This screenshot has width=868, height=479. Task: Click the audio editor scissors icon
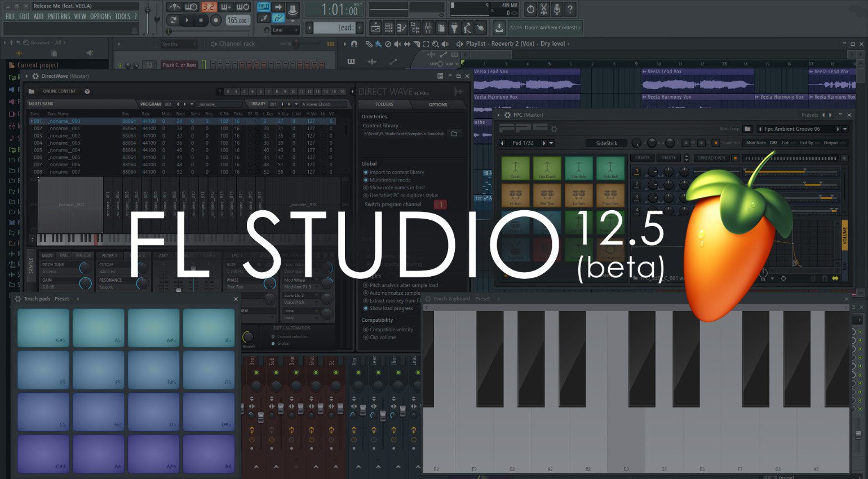coord(544,9)
